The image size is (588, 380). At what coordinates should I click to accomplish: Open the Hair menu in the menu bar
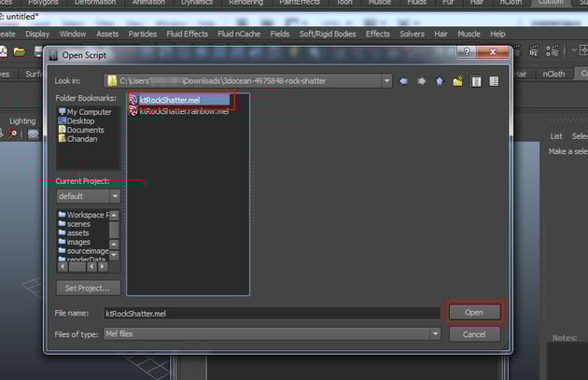pos(441,35)
